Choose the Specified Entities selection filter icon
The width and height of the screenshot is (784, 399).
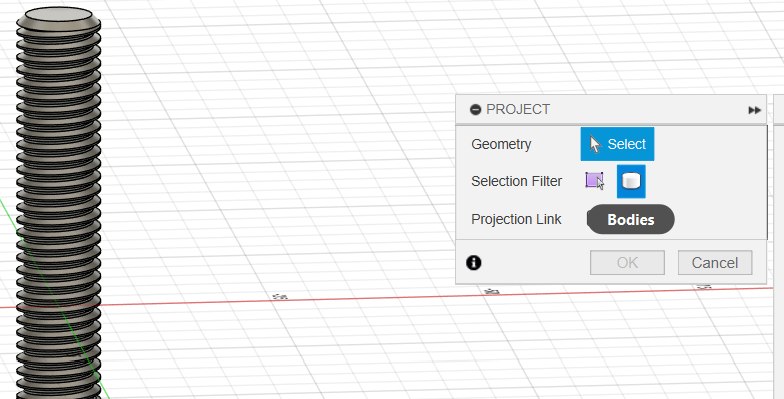594,181
